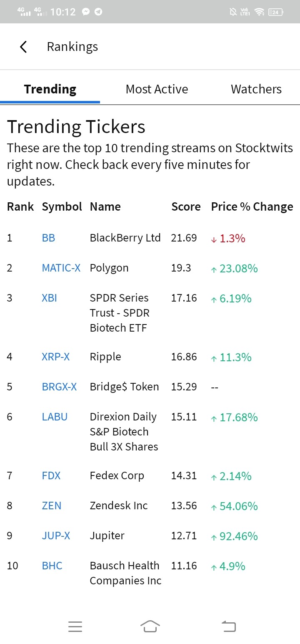This screenshot has height=644, width=300.
Task: Switch to the Watchers tab
Action: [256, 89]
